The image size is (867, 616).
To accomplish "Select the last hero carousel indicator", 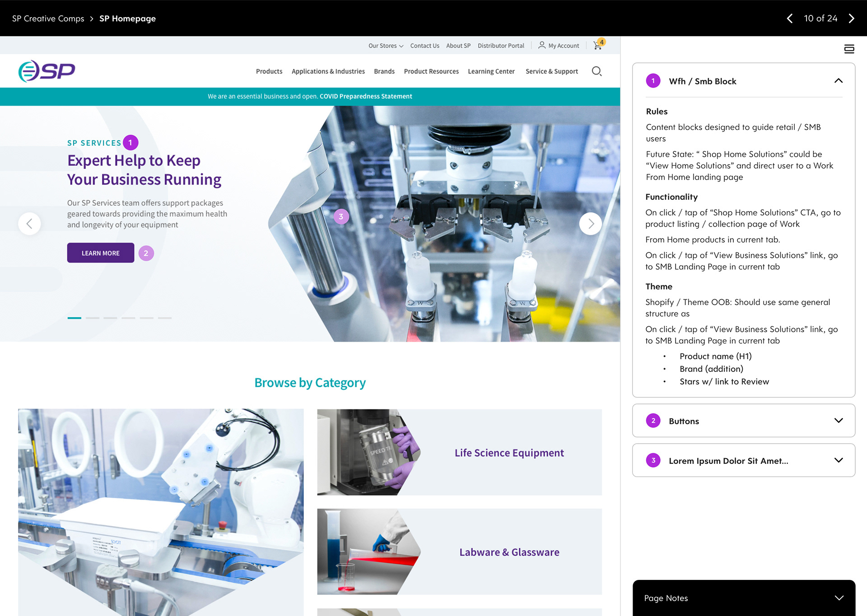I will click(165, 318).
